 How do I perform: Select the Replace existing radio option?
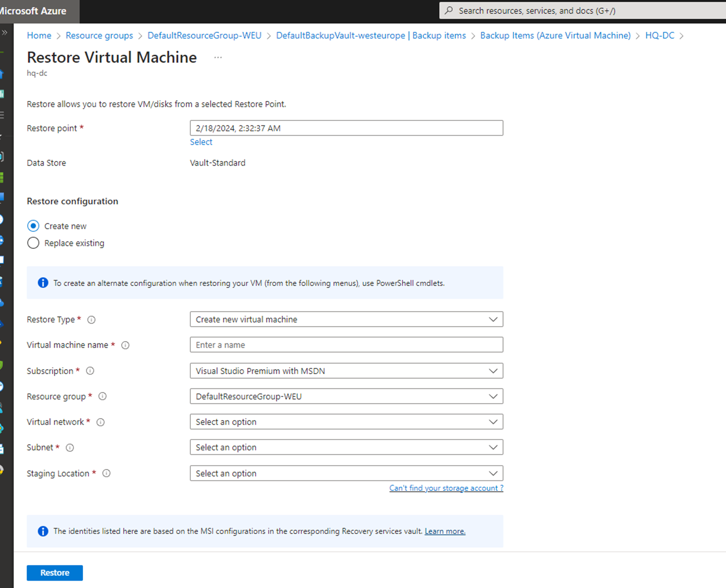(33, 243)
